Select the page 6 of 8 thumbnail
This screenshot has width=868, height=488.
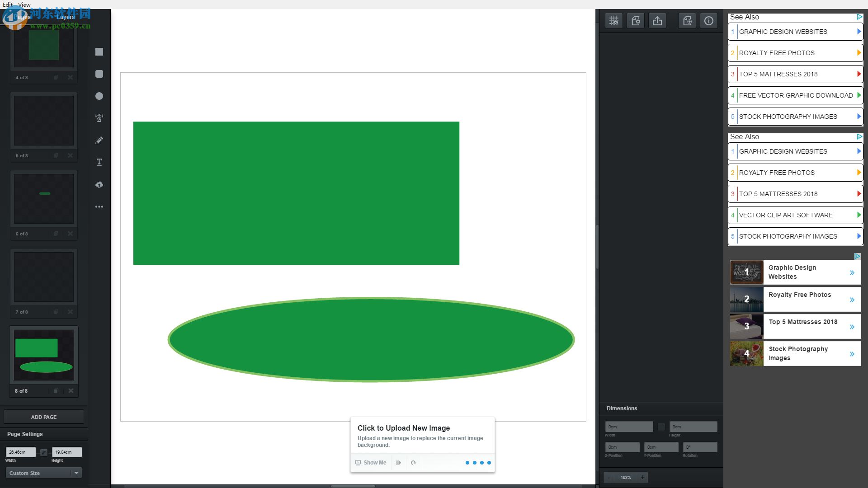pos(43,199)
